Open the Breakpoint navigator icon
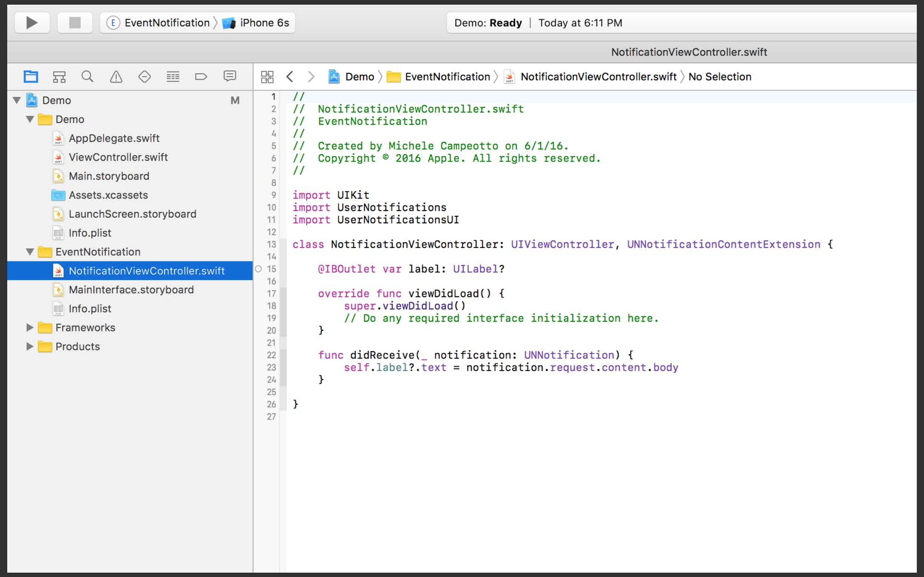 click(x=201, y=77)
